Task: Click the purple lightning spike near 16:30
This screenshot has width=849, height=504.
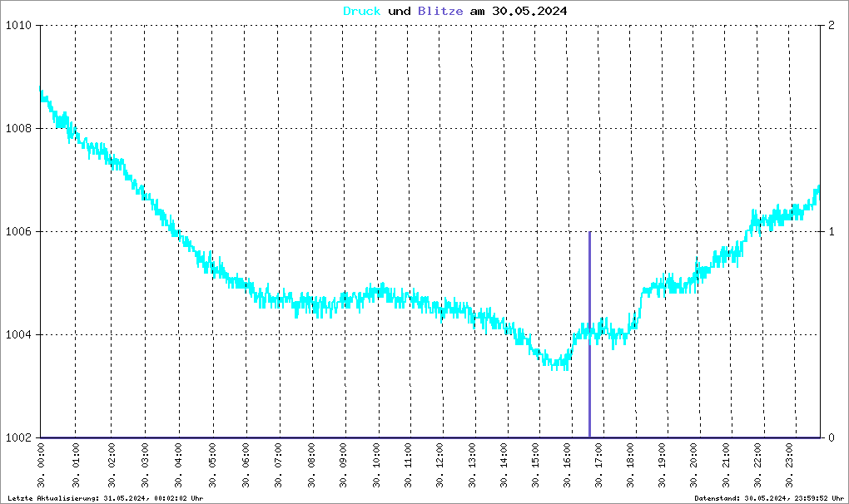Action: pos(589,334)
